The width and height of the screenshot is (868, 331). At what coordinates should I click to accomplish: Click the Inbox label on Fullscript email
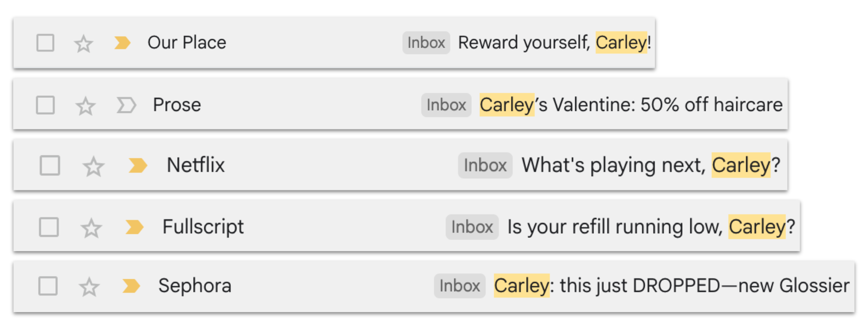472,227
